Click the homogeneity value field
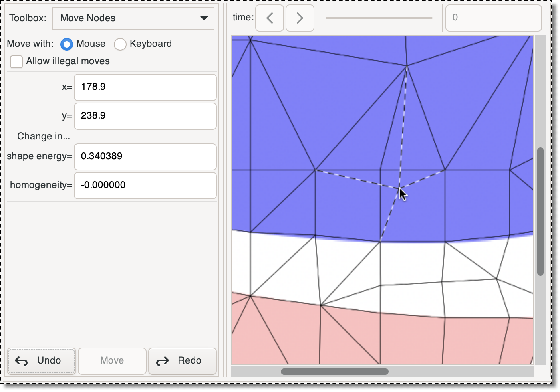Viewport: 560px width, 392px height. (145, 185)
